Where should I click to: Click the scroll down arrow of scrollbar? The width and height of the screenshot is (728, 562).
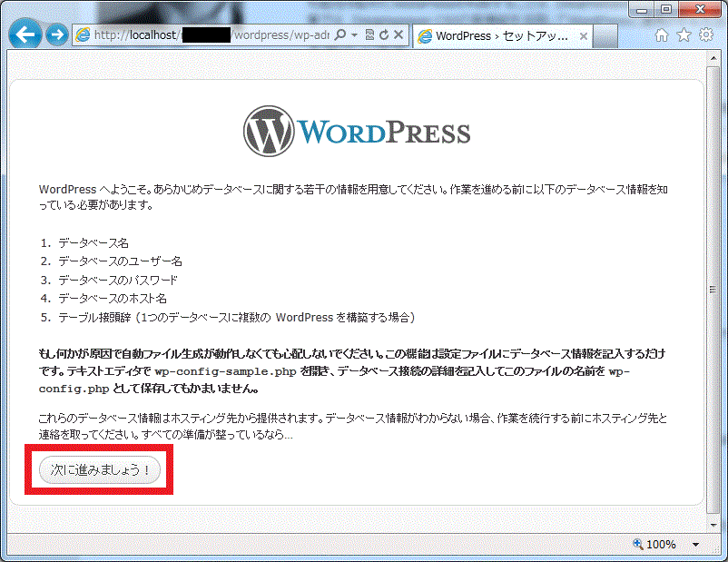713,523
